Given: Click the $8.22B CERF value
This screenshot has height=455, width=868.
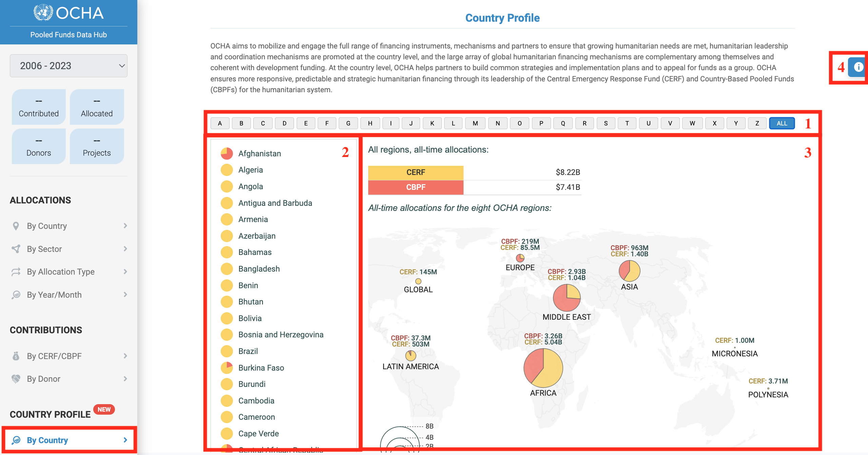Looking at the screenshot, I should click(568, 172).
